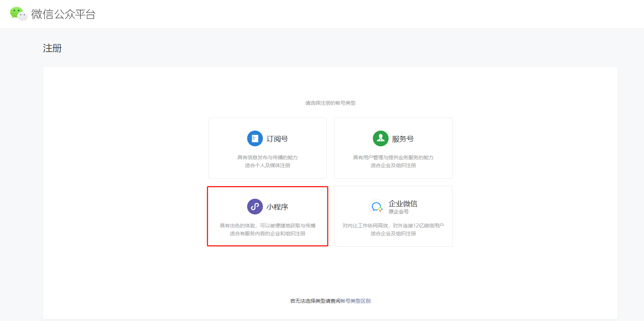The width and height of the screenshot is (644, 321).
Task: Select the 订阅号 account type title
Action: 277,139
